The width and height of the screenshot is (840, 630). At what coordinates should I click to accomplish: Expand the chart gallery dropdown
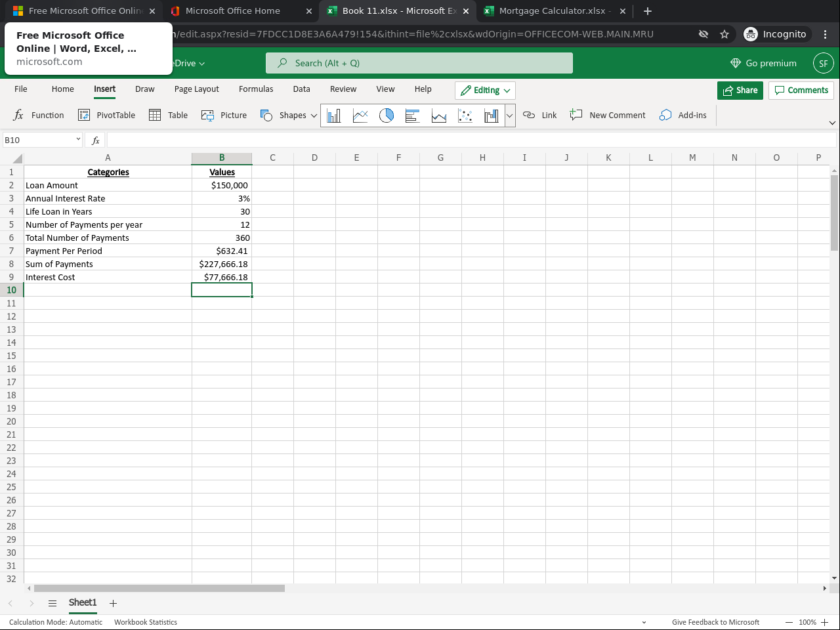pos(509,115)
